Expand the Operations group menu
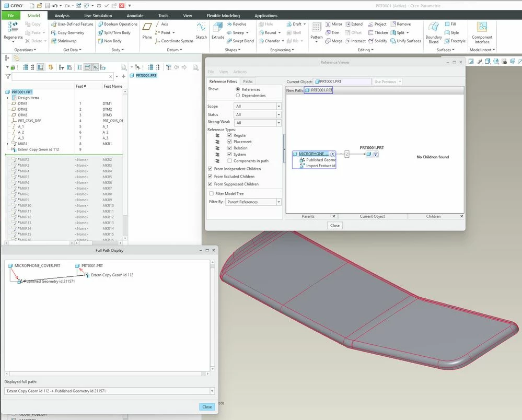This screenshot has height=420, width=522. (25, 50)
